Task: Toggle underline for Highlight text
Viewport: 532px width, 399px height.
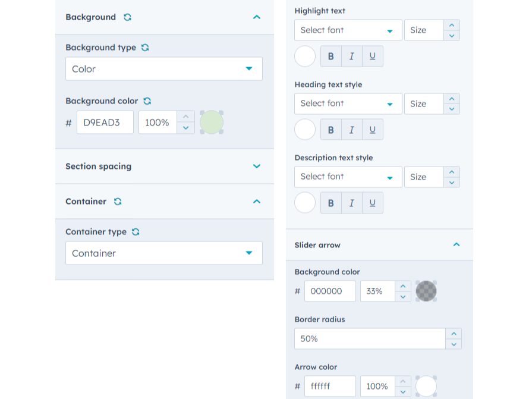Action: (x=373, y=56)
